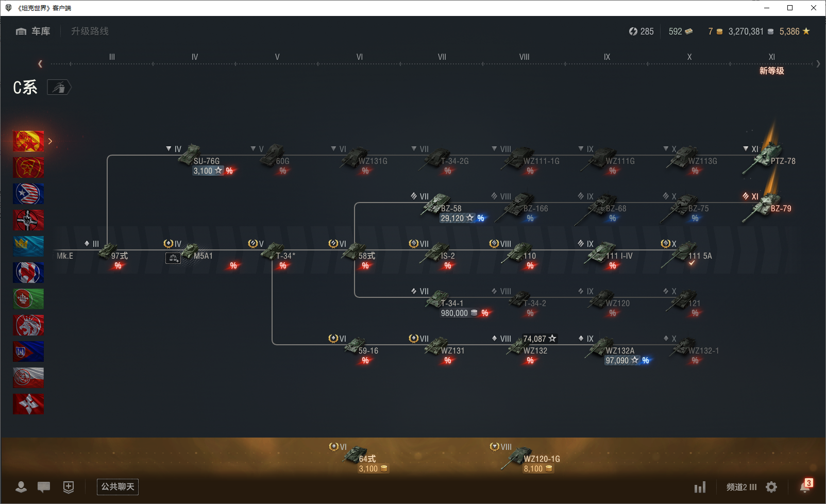
Task: Select the green nation flag
Action: 28,299
